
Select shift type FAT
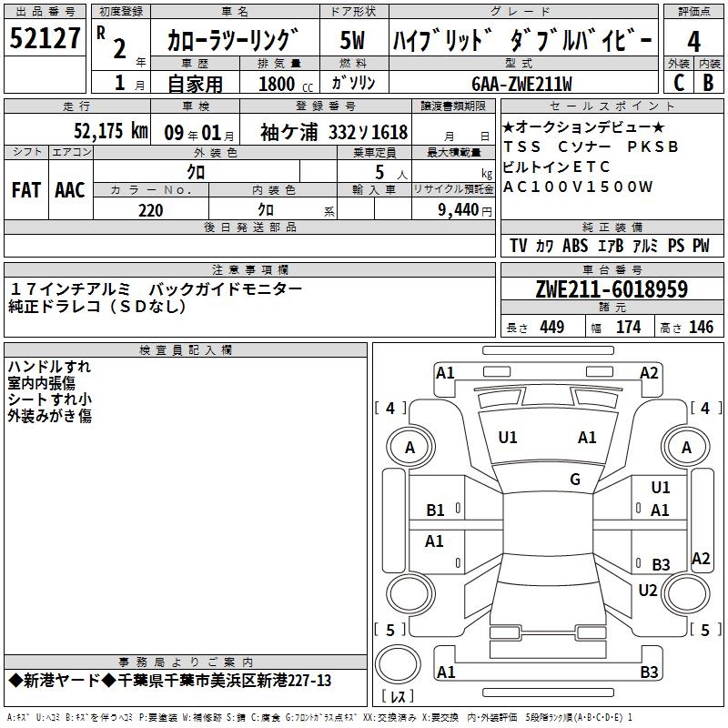tap(26, 190)
